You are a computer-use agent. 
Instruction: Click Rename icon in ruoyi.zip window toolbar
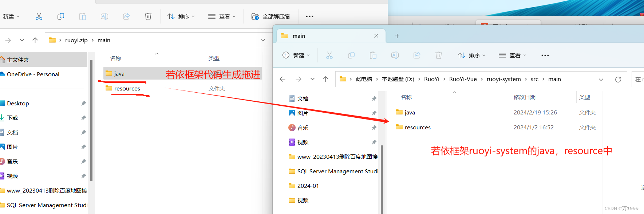coord(104,16)
